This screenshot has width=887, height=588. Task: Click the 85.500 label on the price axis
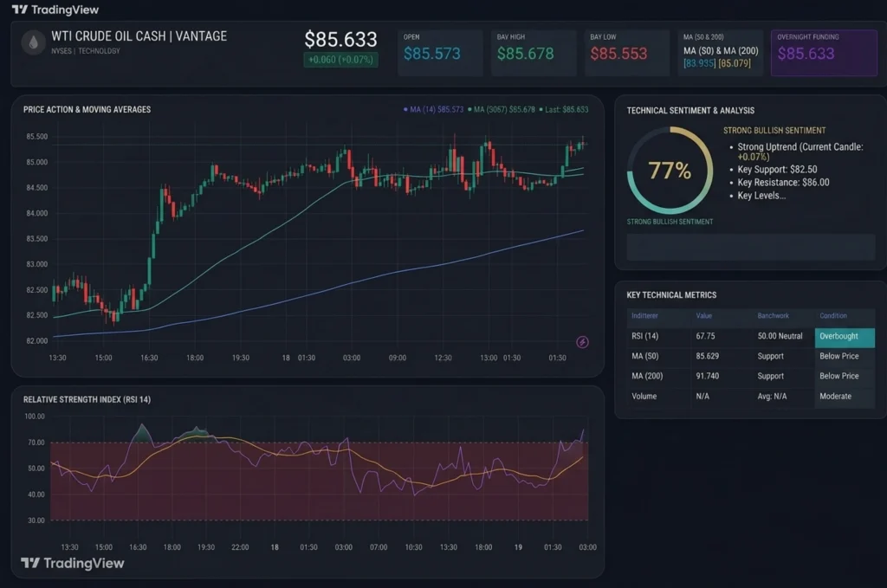[x=36, y=137]
